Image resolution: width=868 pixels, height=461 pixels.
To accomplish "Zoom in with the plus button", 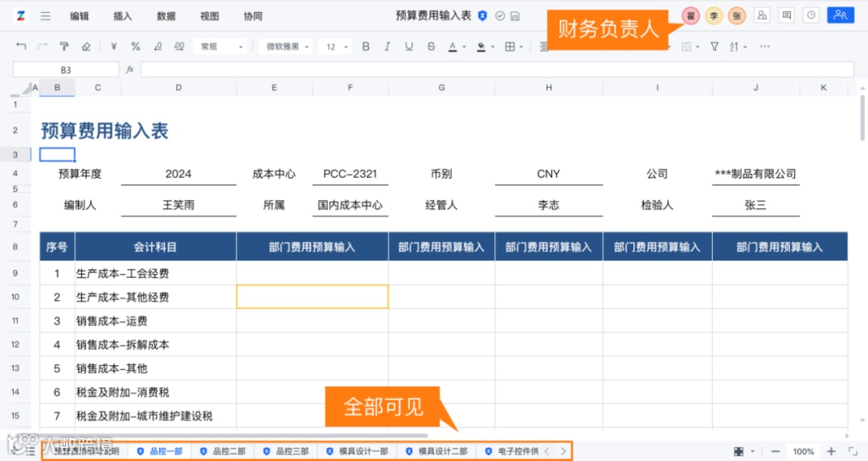I will pos(831,451).
